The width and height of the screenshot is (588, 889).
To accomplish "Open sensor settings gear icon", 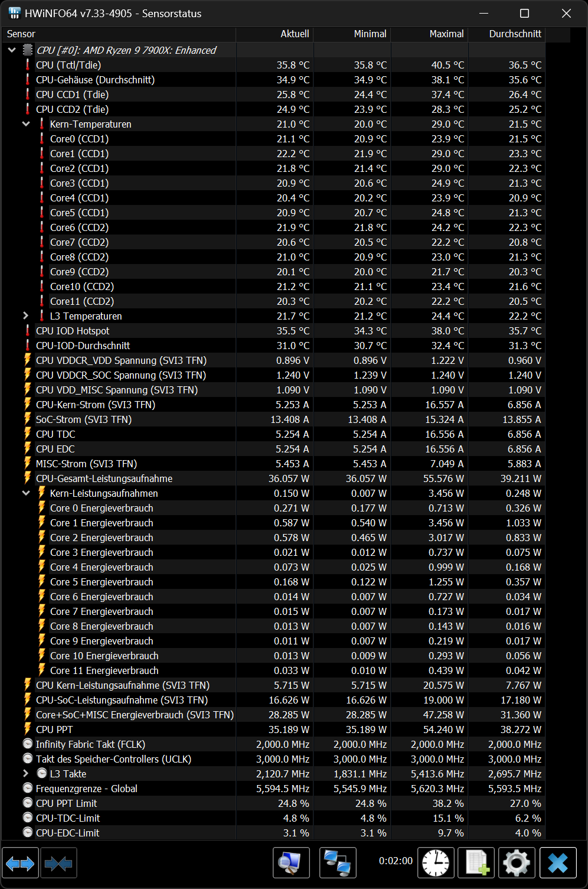I will 517,863.
